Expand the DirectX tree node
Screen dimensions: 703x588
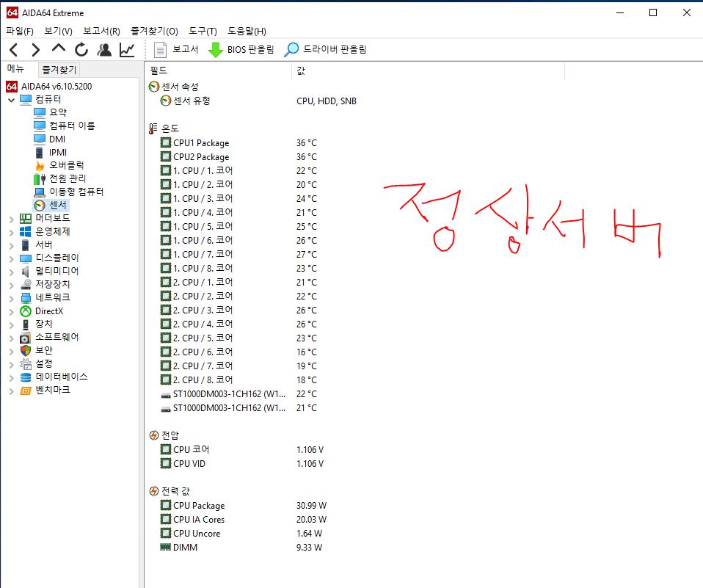[x=12, y=312]
